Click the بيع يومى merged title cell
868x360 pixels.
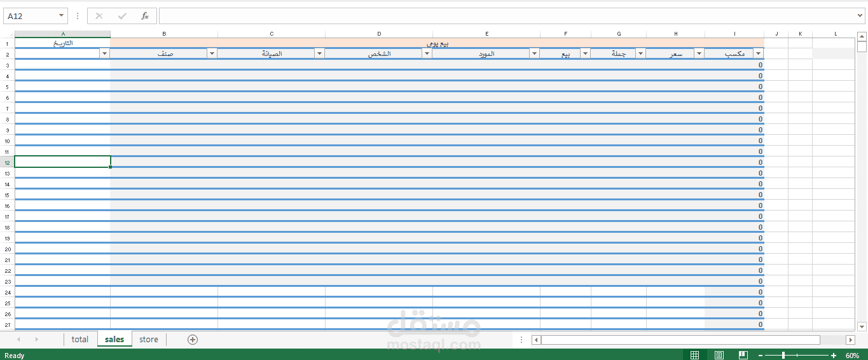click(437, 43)
